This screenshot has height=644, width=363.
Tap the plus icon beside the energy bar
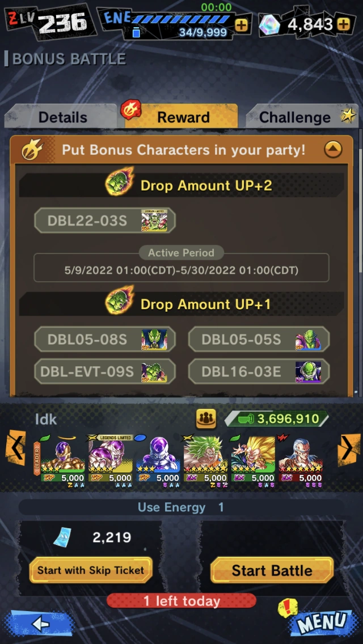click(241, 26)
